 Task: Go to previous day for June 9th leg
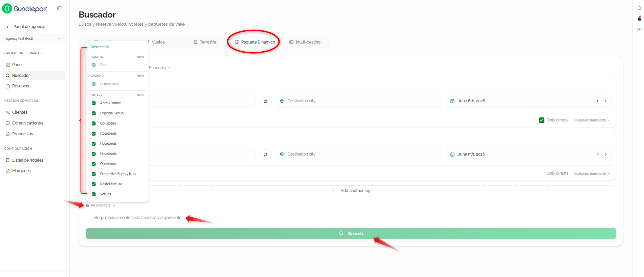(598, 155)
